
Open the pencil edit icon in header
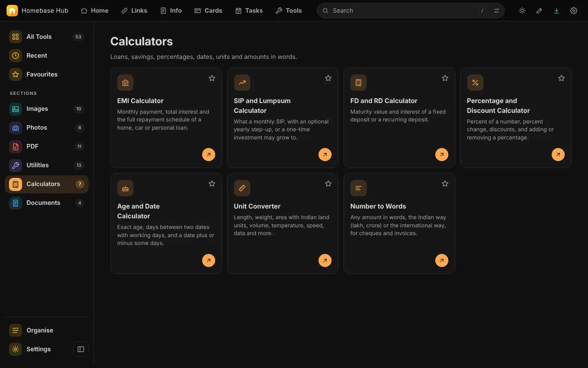[539, 11]
